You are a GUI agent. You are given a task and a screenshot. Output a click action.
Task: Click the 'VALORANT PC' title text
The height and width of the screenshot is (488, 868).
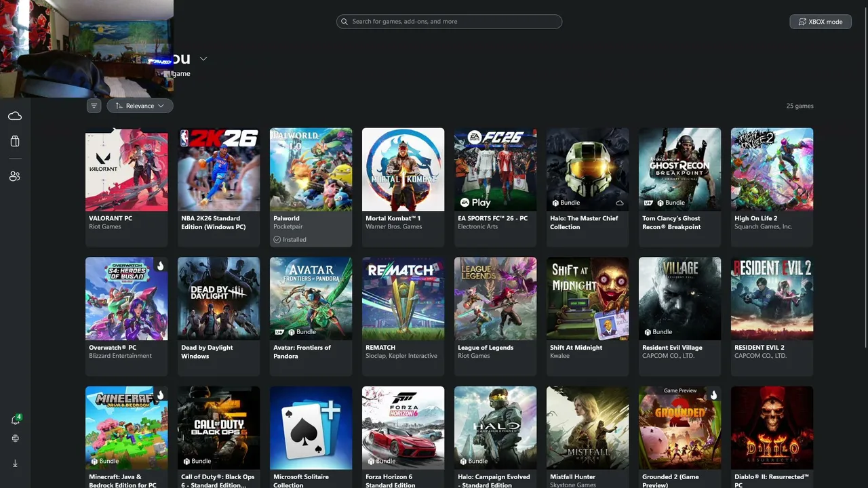click(111, 218)
